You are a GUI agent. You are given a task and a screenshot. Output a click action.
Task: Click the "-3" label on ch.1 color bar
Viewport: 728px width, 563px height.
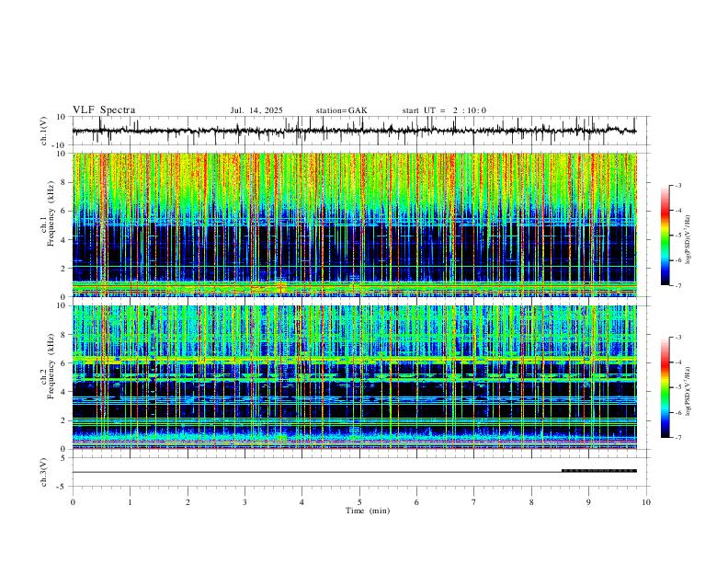678,185
